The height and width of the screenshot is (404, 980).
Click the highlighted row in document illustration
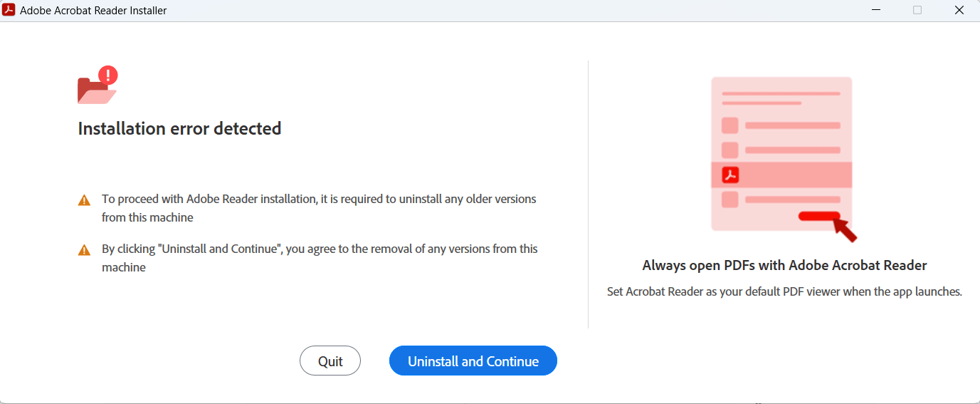coord(781,175)
